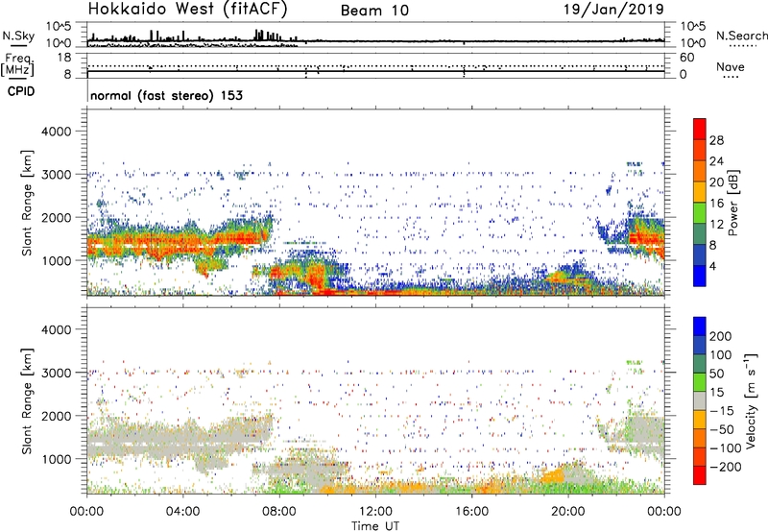Click the "4000" tick of the power panel
The width and height of the screenshot is (768, 532).
57,132
